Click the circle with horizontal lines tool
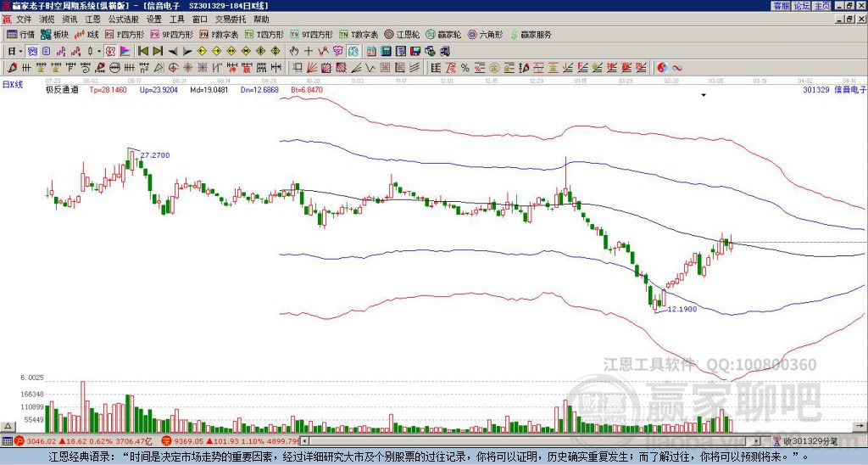Image resolution: width=868 pixels, height=465 pixels. (x=114, y=68)
